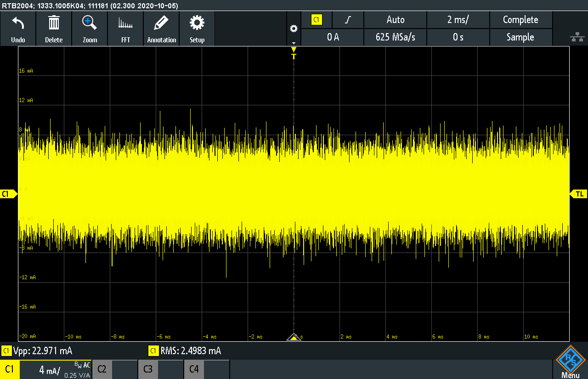Change the Sample acquisition mode
588x379 pixels.
point(521,37)
